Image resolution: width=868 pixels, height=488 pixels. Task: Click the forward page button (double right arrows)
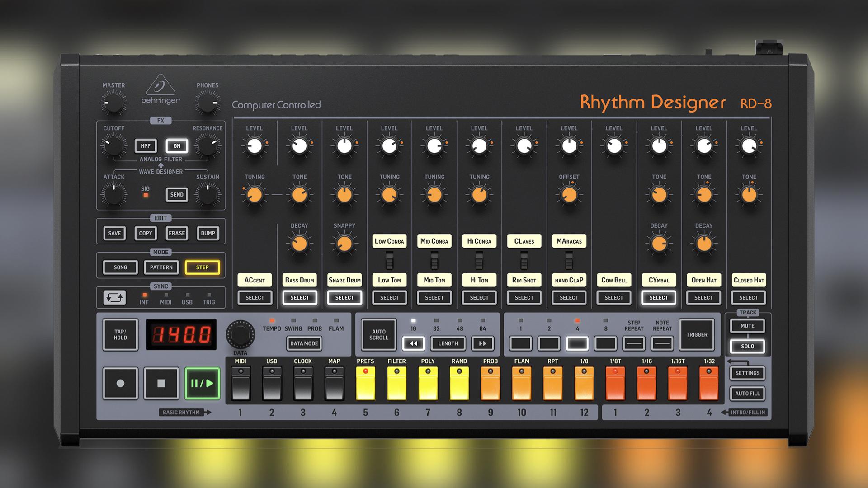pyautogui.click(x=483, y=343)
